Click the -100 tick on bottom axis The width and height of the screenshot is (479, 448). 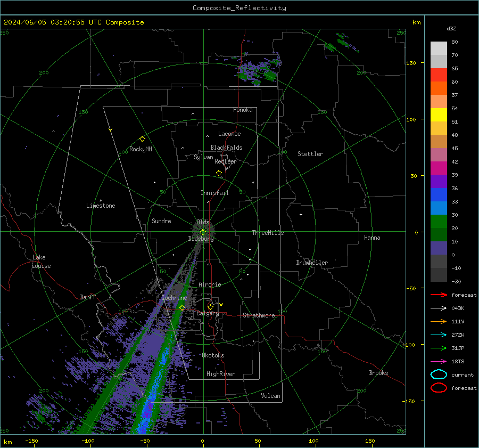pos(88,441)
